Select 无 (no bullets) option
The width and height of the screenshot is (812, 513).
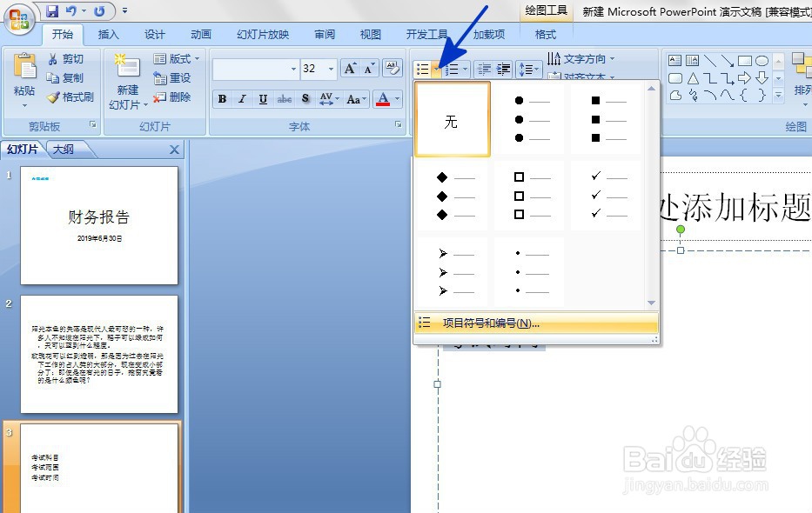pyautogui.click(x=452, y=119)
